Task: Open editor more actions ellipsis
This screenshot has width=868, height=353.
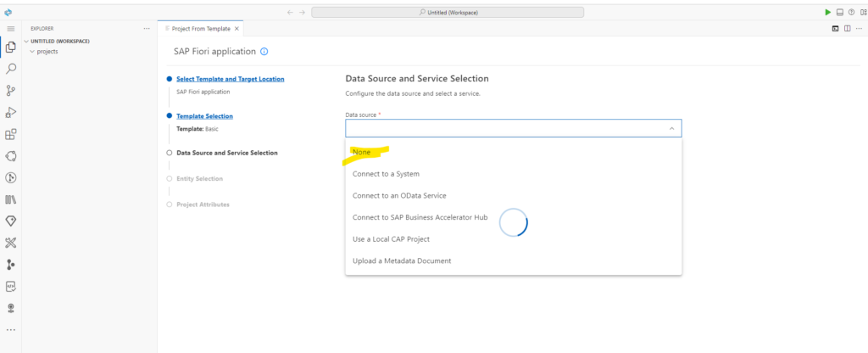Action: (859, 28)
